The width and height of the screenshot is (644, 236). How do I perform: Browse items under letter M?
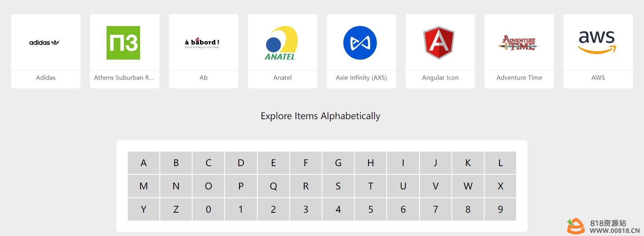coord(144,186)
